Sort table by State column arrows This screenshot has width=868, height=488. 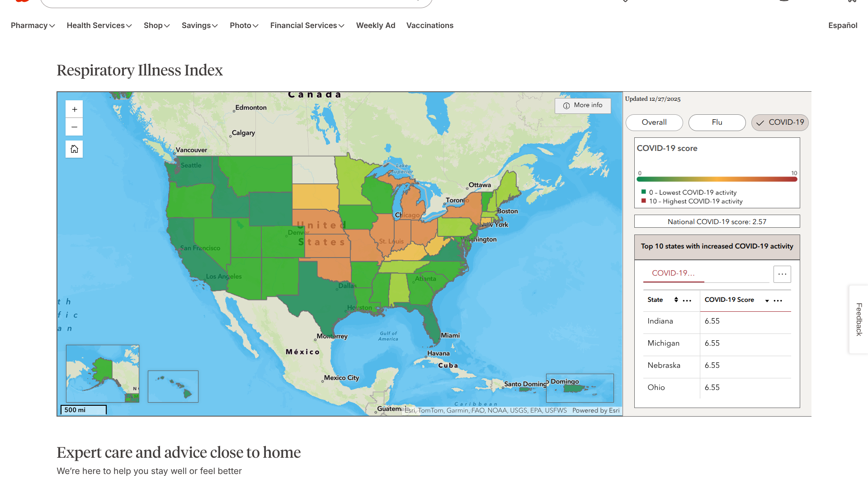(676, 300)
